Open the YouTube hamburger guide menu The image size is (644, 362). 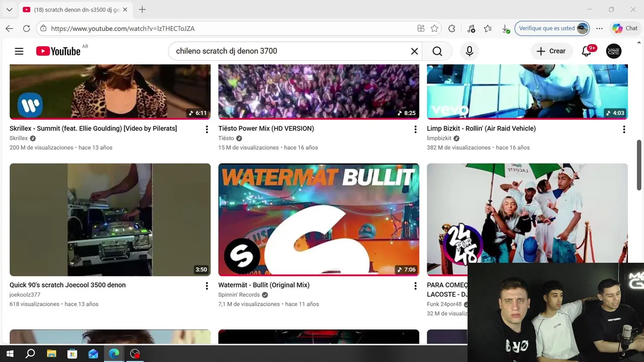(19, 51)
